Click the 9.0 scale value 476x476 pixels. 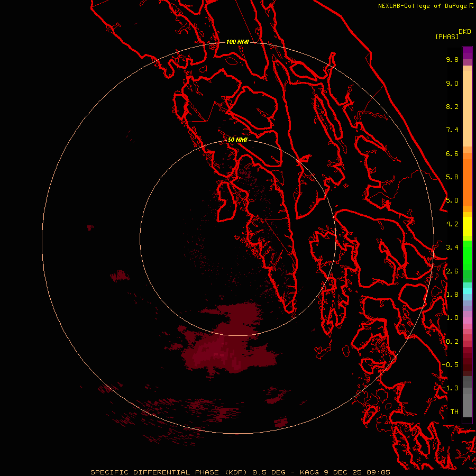tap(452, 83)
